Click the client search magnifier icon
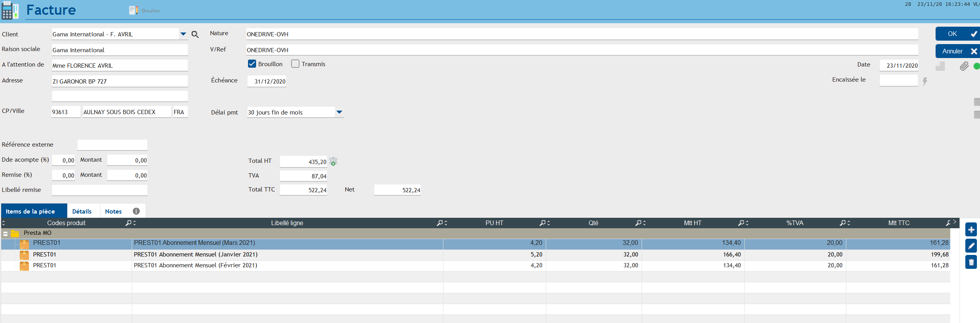The height and width of the screenshot is (323, 980). tap(195, 34)
